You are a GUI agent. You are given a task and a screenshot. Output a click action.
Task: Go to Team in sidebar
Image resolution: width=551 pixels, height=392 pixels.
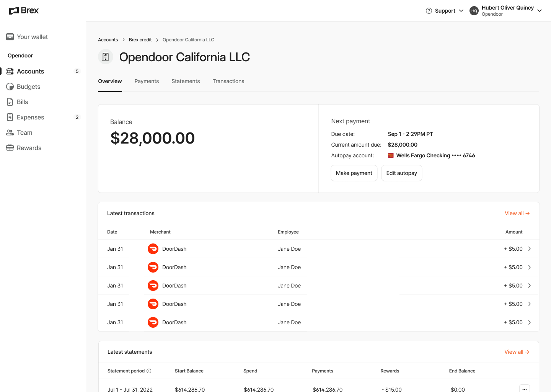coord(24,132)
